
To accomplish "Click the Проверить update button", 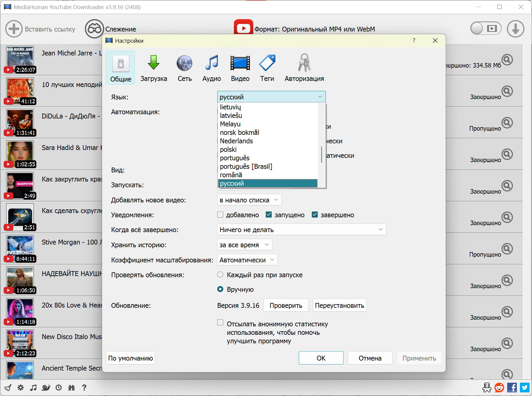I will (286, 305).
